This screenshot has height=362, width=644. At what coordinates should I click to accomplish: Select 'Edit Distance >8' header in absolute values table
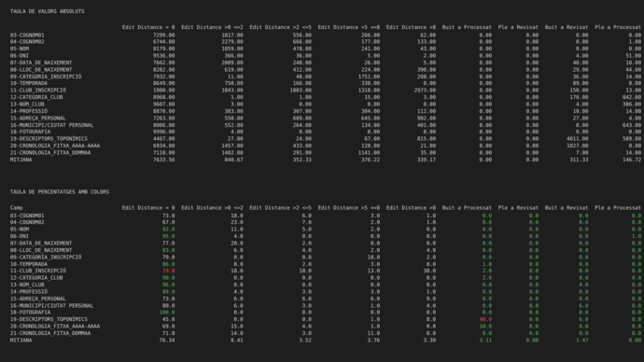pyautogui.click(x=411, y=27)
